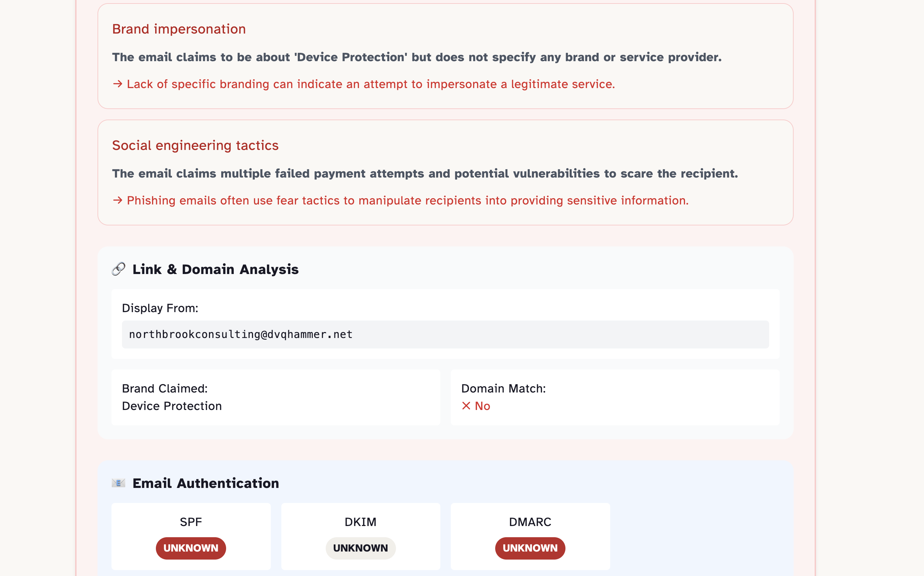This screenshot has width=924, height=576.
Task: Click the Social engineering arrow icon
Action: click(x=118, y=200)
